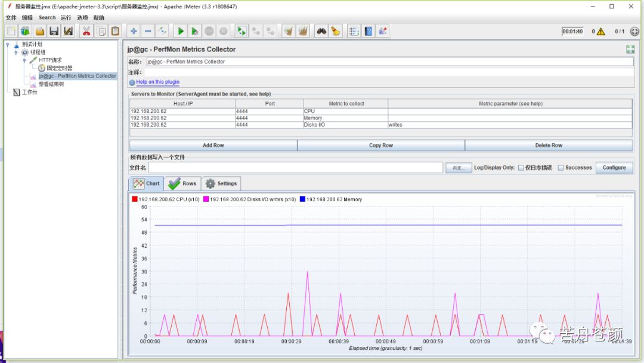Collapse the 线程组 tree node
644x363 pixels.
16,53
